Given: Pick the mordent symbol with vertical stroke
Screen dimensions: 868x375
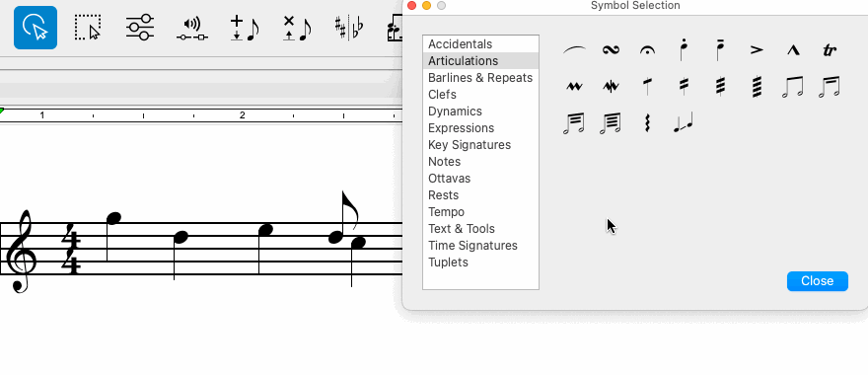Looking at the screenshot, I should click(x=611, y=87).
